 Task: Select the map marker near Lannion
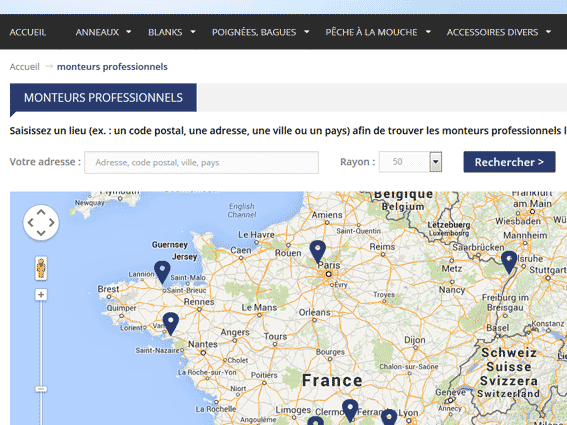tap(162, 272)
